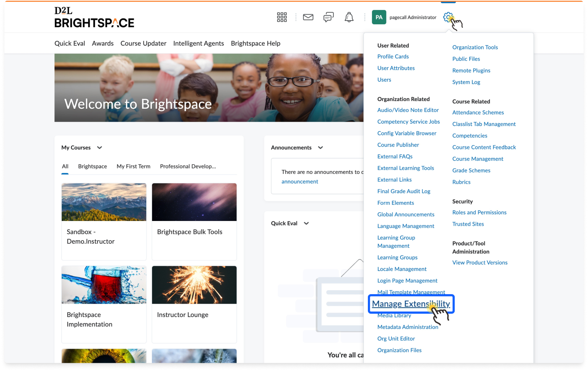Open Competencies link under Course Related
The width and height of the screenshot is (588, 371).
(x=470, y=136)
